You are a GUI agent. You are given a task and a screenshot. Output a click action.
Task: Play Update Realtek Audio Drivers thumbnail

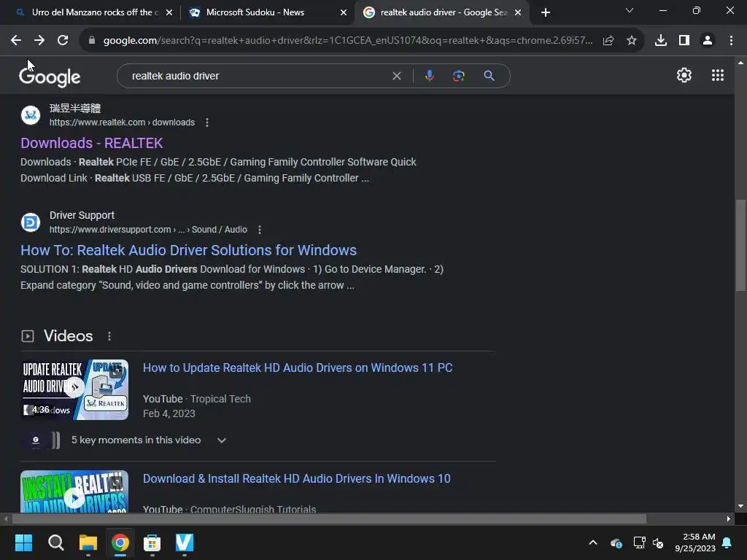74,389
